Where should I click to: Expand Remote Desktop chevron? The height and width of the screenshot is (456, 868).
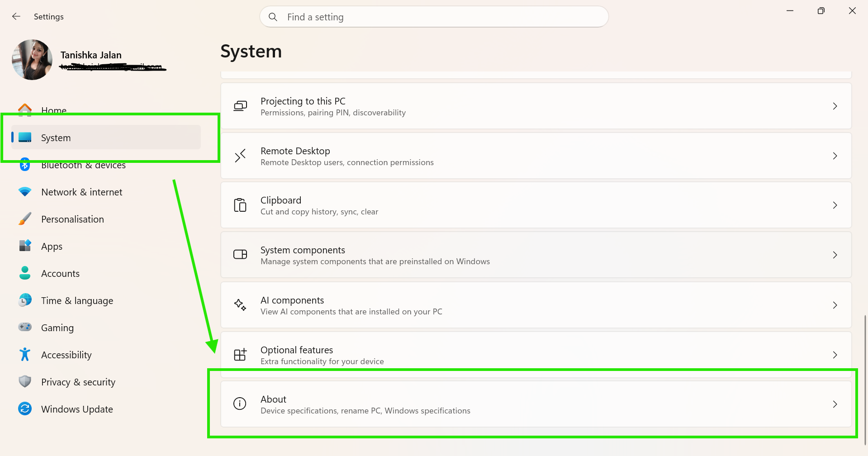[835, 156]
